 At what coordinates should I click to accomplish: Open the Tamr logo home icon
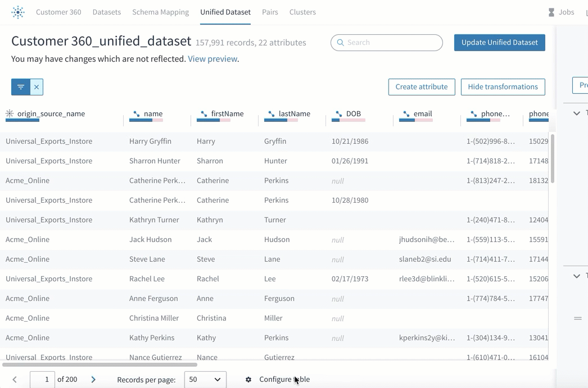[x=17, y=12]
